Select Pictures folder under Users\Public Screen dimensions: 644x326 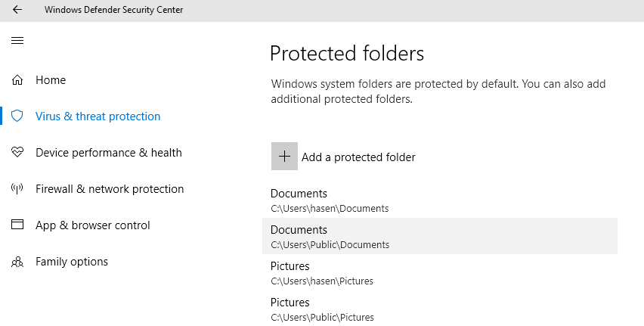pos(322,309)
